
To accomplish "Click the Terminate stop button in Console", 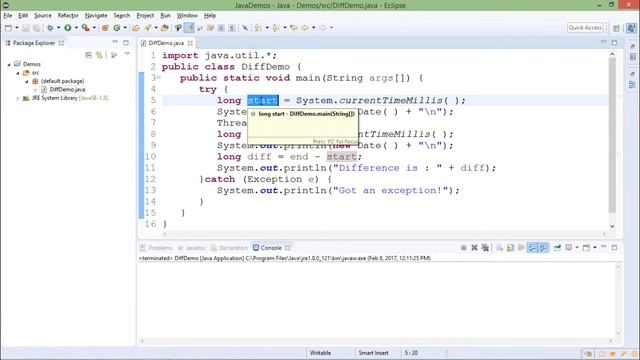I will 463,248.
